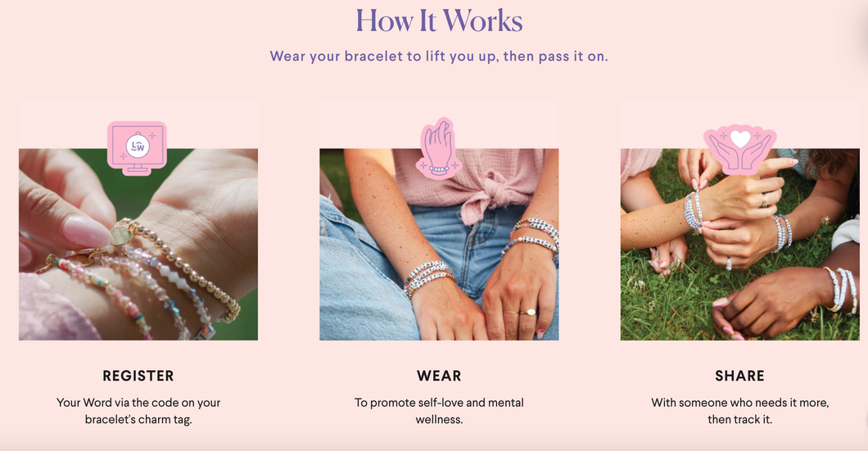The image size is (868, 451).
Task: Click the pink computer monitor Register icon
Action: point(138,148)
